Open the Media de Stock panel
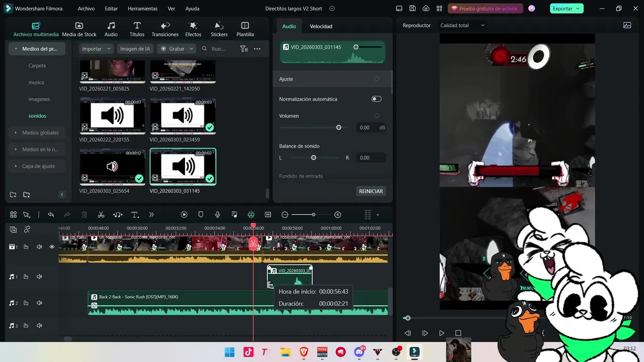644x362 pixels. tap(79, 30)
